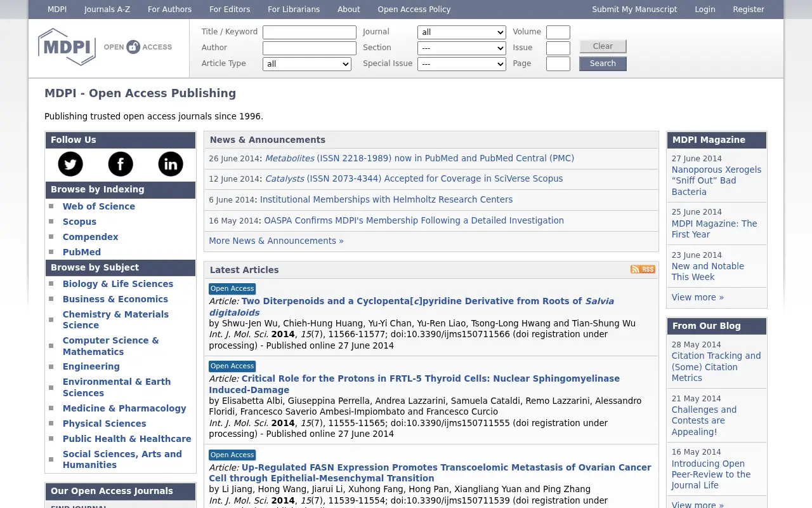Open Two Diterpenoids article title
Viewport: 812px width, 508px height.
coord(412,307)
